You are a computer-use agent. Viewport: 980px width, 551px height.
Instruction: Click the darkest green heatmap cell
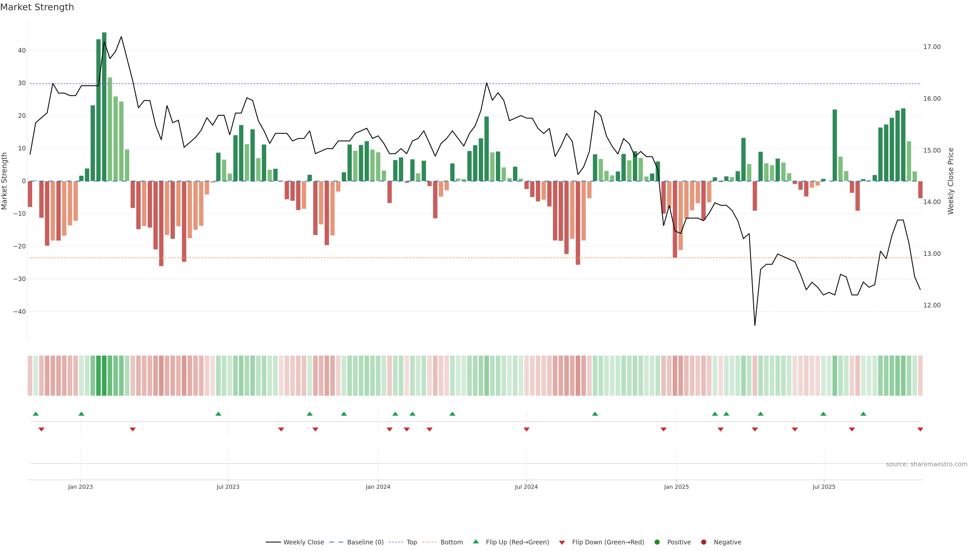(x=104, y=376)
